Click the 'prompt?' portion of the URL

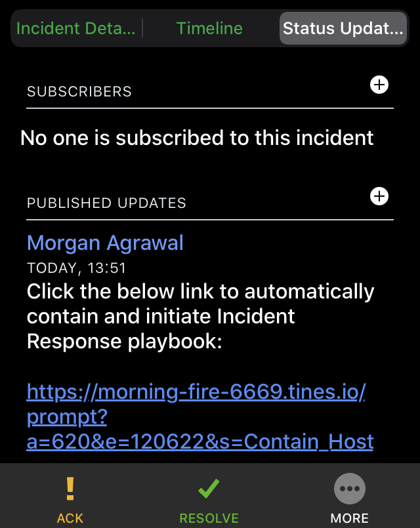pos(67,417)
